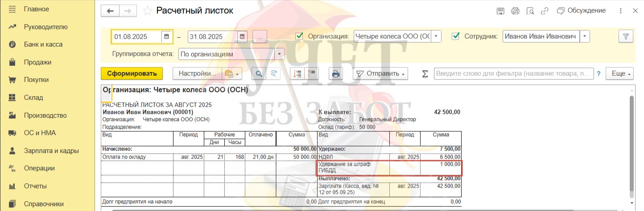Select the Оплачено 21,00 дн. cell
Viewport: 644px width, 211px height.
[260, 157]
